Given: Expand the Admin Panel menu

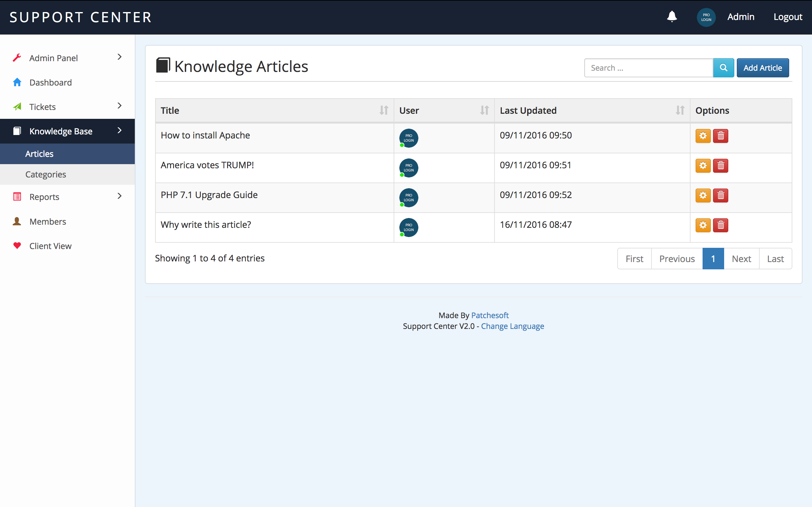Looking at the screenshot, I should 67,58.
